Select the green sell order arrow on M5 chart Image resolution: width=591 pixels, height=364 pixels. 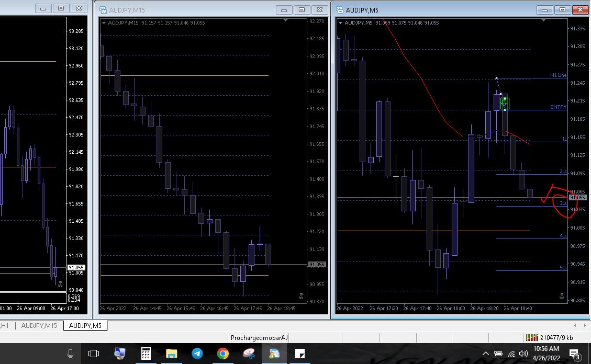click(505, 103)
